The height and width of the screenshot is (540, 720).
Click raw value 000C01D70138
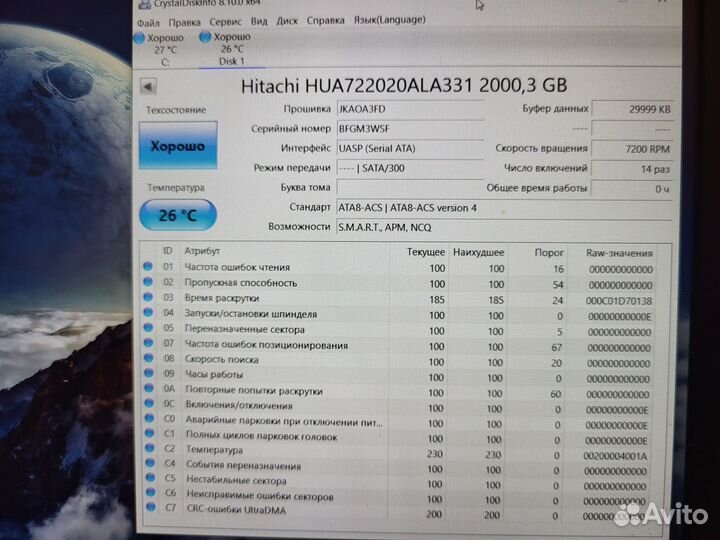[619, 301]
